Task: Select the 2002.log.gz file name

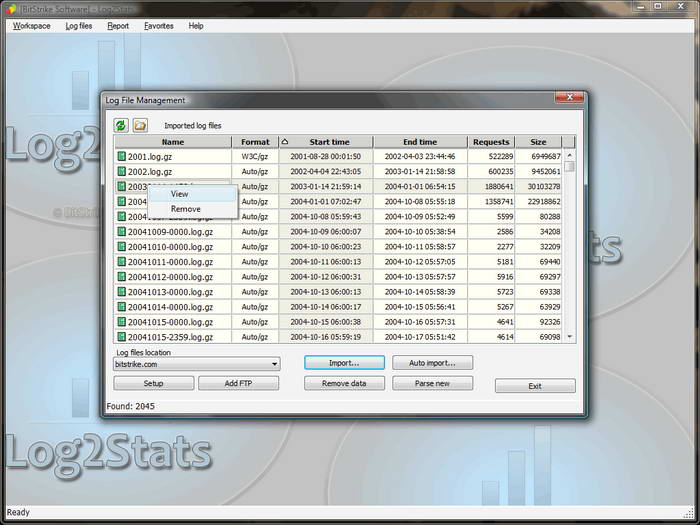Action: (x=150, y=172)
